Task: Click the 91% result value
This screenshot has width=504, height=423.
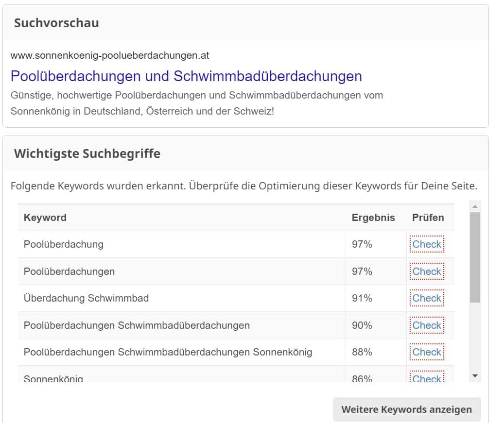Action: click(362, 298)
